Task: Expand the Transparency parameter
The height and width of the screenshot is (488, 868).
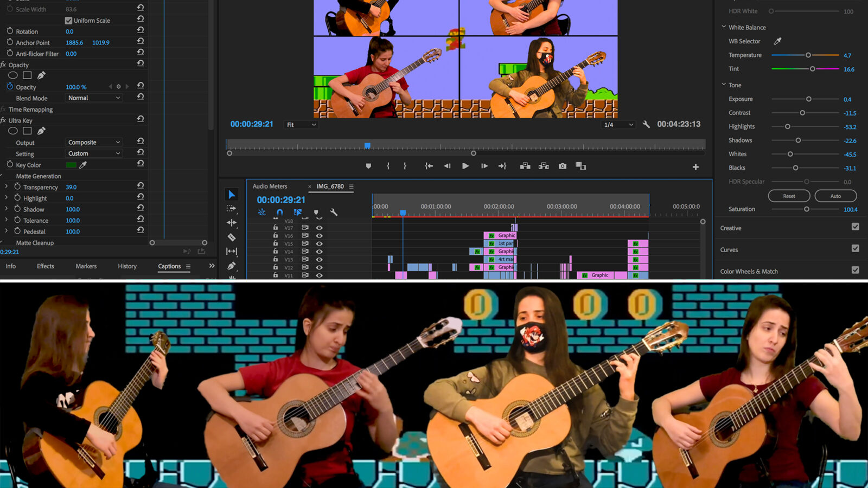Action: coord(7,187)
